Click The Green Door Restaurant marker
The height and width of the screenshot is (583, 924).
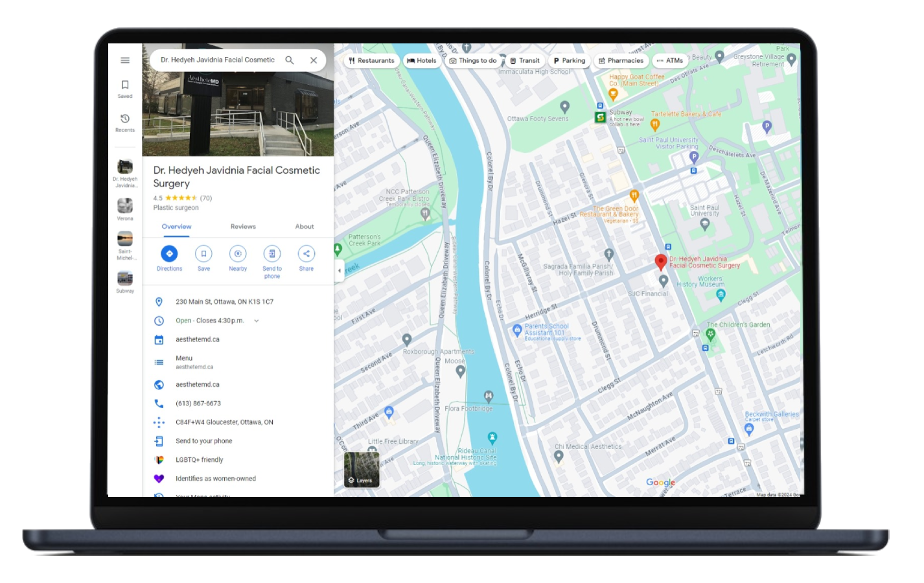point(634,195)
